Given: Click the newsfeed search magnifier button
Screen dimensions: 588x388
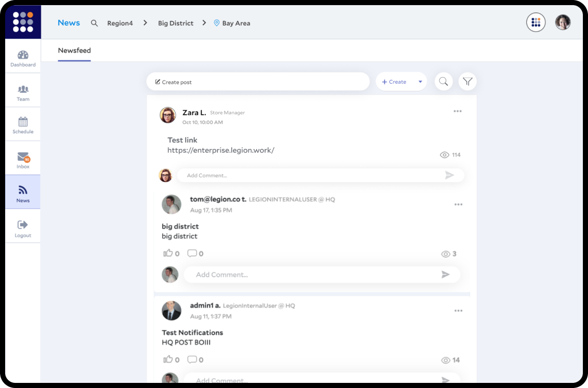Looking at the screenshot, I should [x=444, y=82].
